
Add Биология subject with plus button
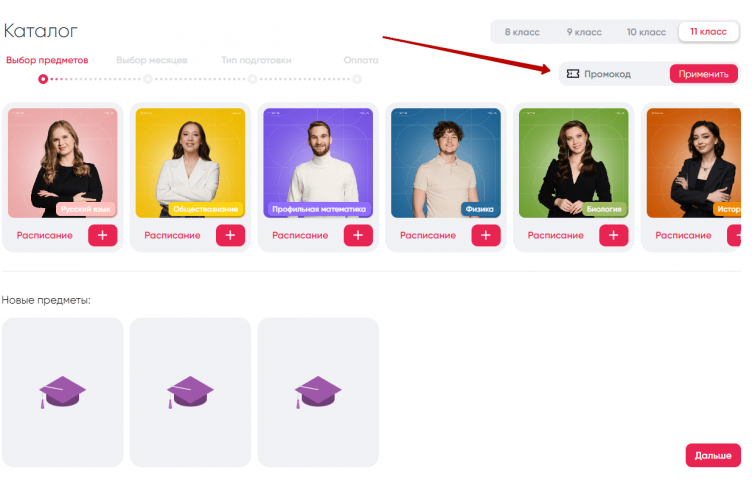[x=613, y=235]
